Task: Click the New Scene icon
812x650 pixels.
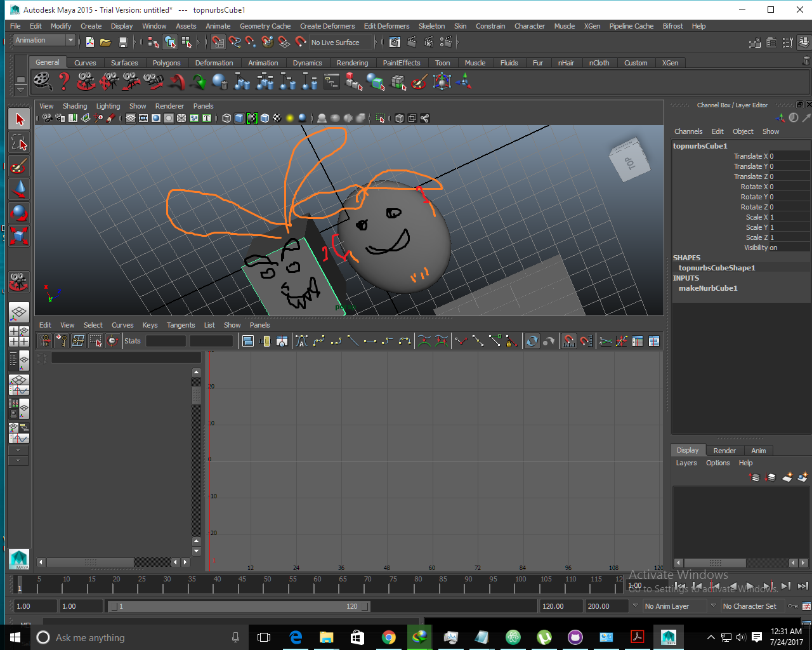Action: [x=89, y=42]
